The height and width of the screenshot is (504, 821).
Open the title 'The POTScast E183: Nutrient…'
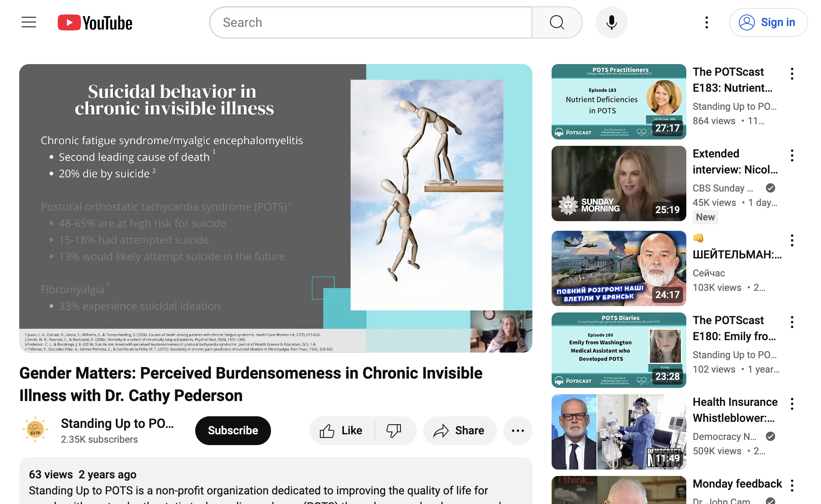(x=733, y=80)
